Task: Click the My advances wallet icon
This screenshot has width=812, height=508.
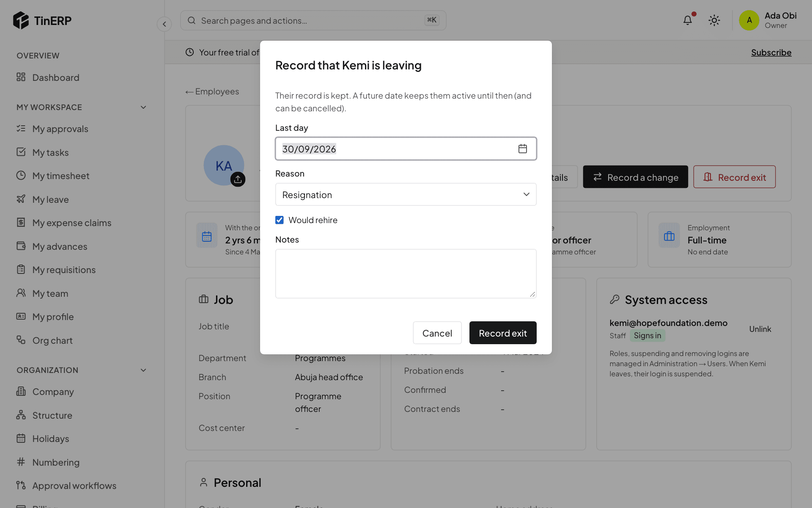Action: 21,246
